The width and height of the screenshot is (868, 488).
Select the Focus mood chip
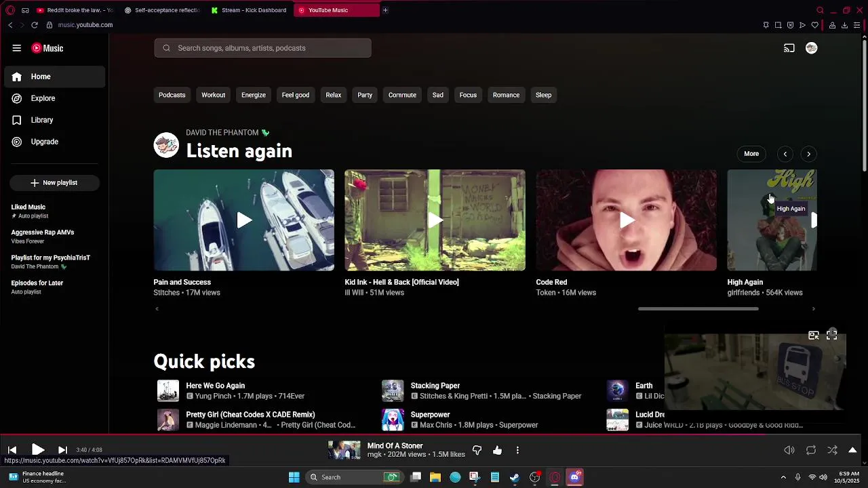click(468, 95)
